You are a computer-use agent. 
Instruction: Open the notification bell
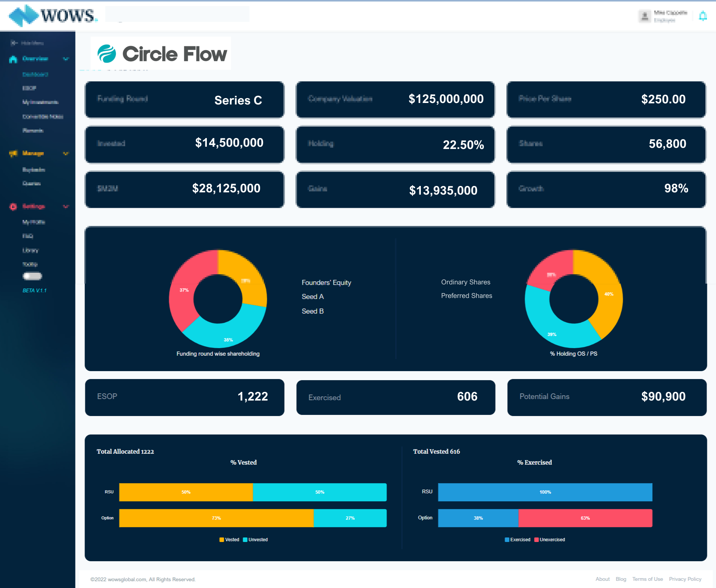coord(703,16)
